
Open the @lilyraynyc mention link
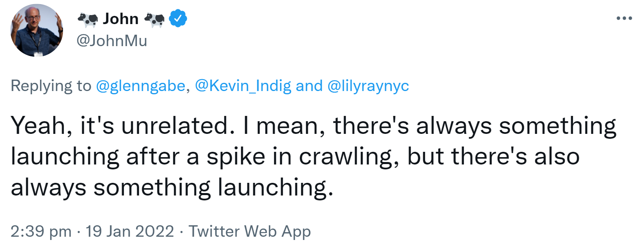368,86
